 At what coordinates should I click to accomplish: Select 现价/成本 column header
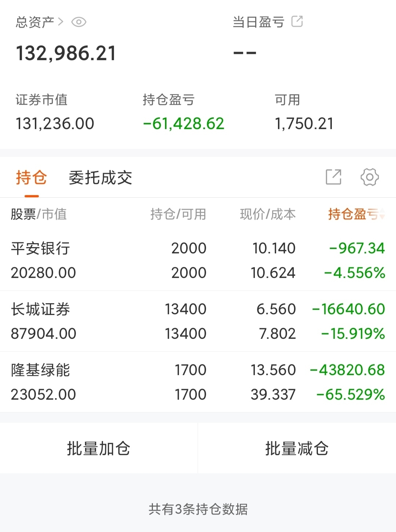(268, 214)
